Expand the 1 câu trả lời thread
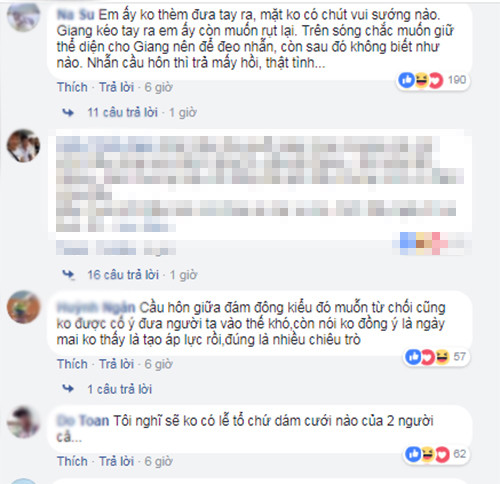Viewport: 500px width, 484px height. (120, 389)
